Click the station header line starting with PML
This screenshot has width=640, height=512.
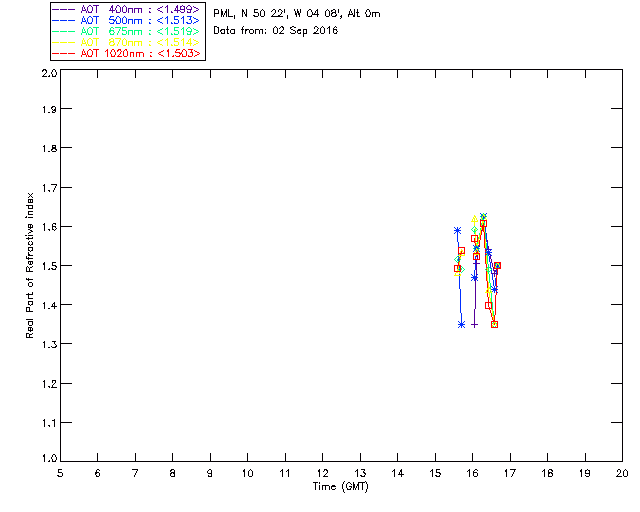pyautogui.click(x=297, y=13)
